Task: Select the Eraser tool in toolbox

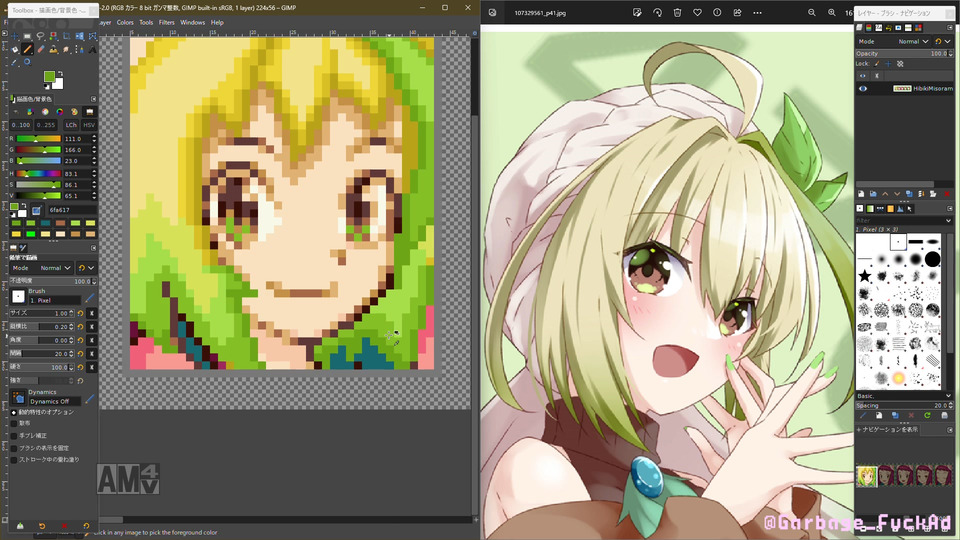Action: [40, 50]
